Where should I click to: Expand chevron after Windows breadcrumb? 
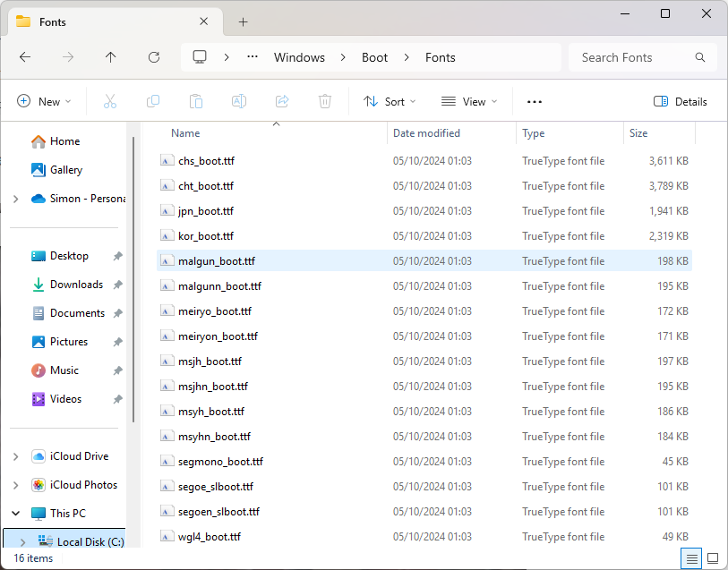pos(343,57)
